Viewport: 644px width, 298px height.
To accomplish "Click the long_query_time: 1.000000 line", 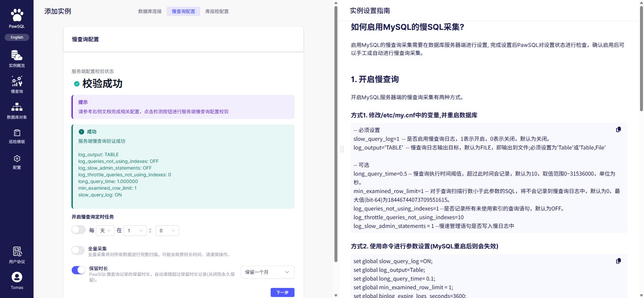I will (x=108, y=181).
